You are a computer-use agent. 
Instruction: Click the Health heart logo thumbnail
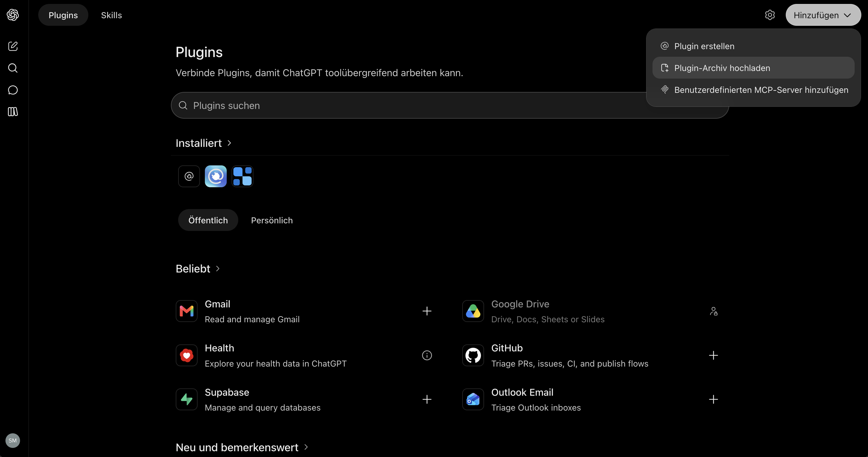[187, 355]
